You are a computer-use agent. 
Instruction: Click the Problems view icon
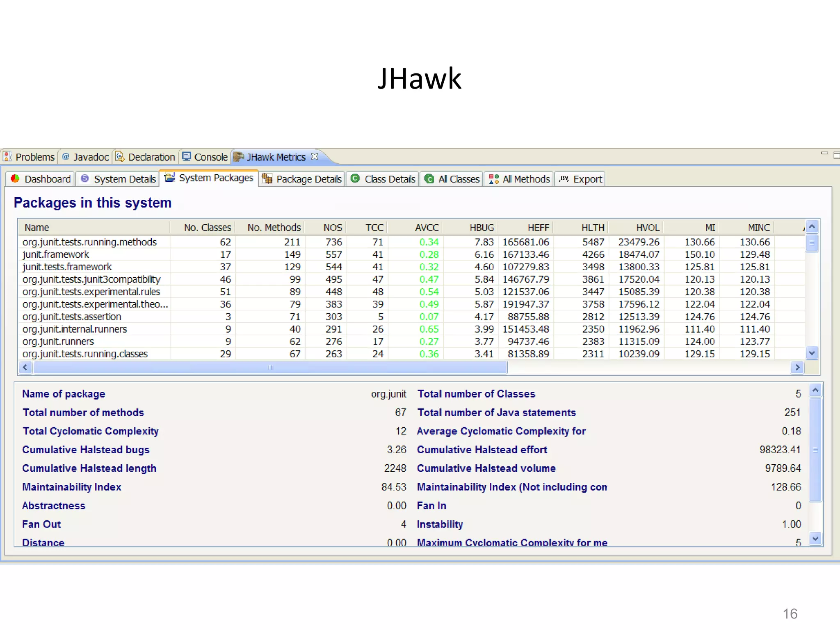[x=7, y=157]
